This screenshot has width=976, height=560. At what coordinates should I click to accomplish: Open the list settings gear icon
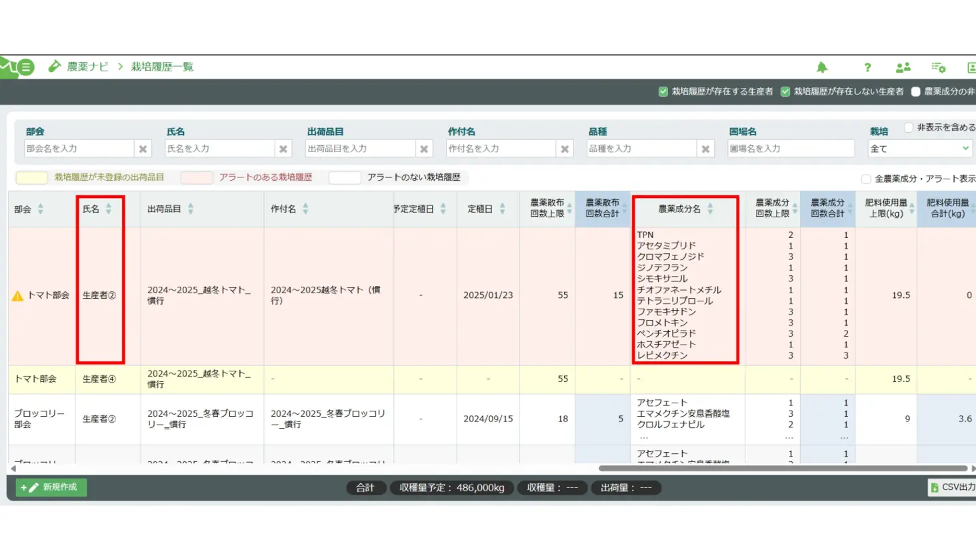tap(939, 67)
